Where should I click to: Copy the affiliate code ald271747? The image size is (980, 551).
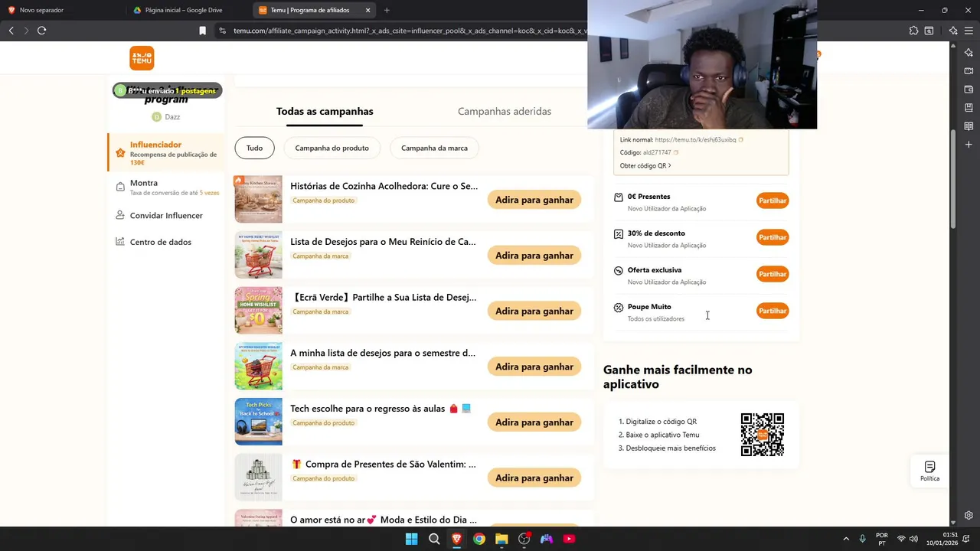[x=675, y=153]
